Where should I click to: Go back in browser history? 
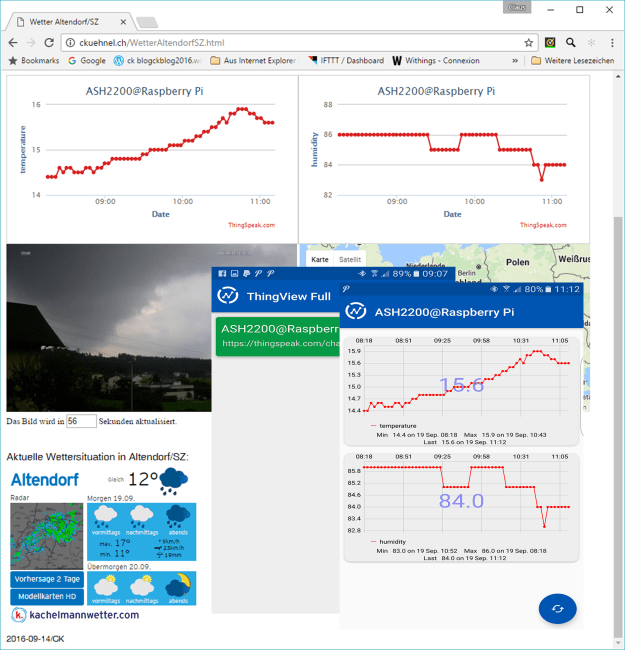pyautogui.click(x=13, y=43)
